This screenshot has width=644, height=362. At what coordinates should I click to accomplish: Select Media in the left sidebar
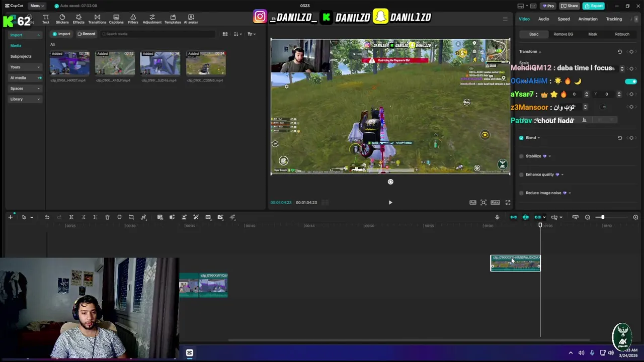(x=16, y=46)
